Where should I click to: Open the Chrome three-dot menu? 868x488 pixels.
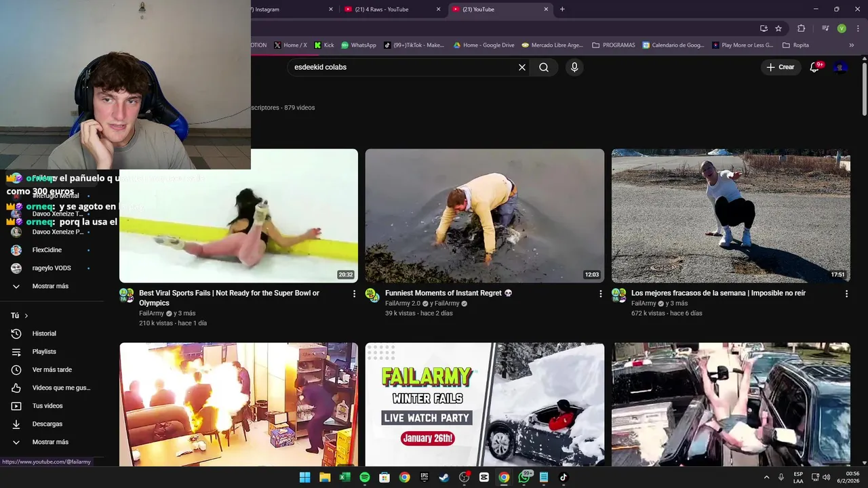(858, 28)
